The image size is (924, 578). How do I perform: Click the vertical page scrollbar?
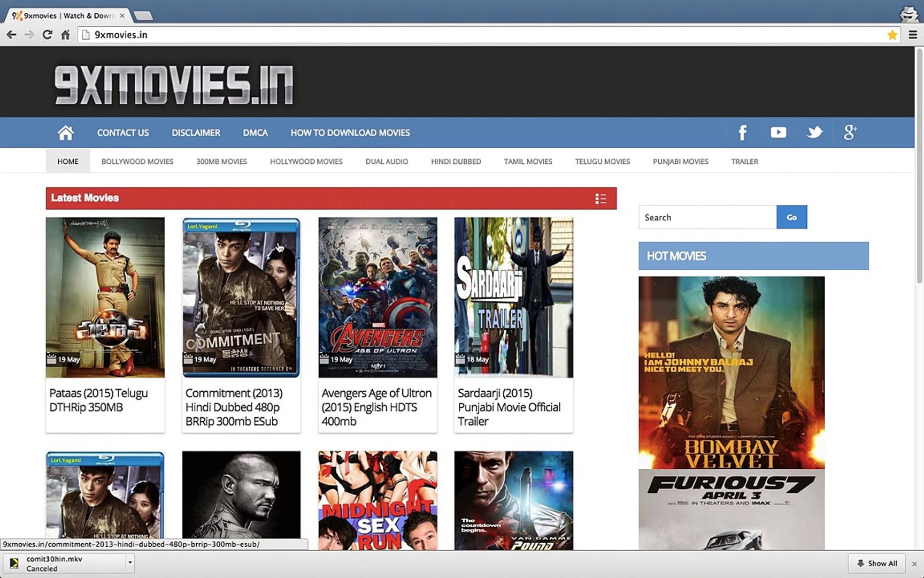920,166
